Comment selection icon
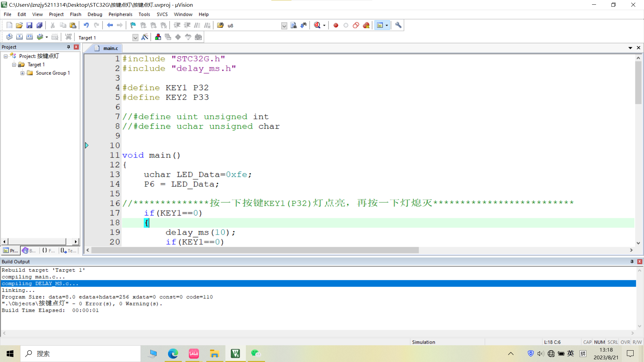Image resolution: width=644 pixels, height=362 pixels. [197, 25]
